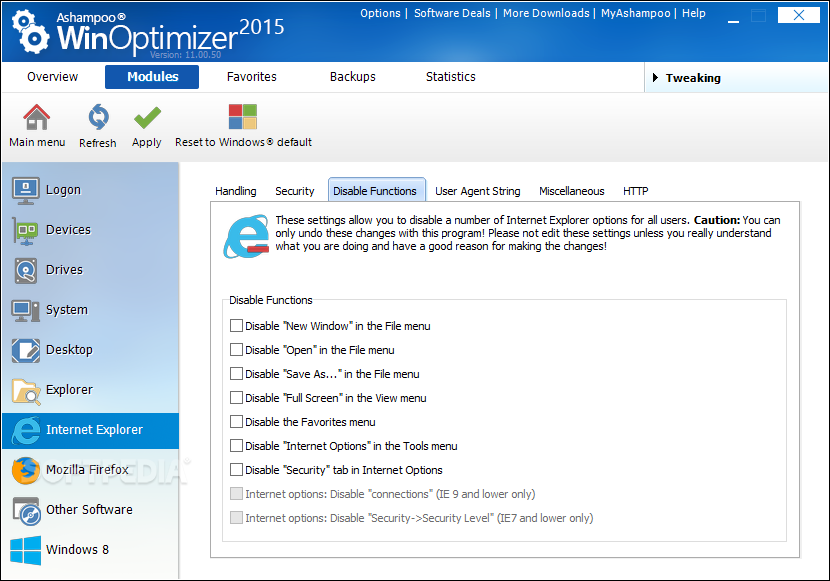Check Disable "Internet Options" in Tools menu

point(237,446)
